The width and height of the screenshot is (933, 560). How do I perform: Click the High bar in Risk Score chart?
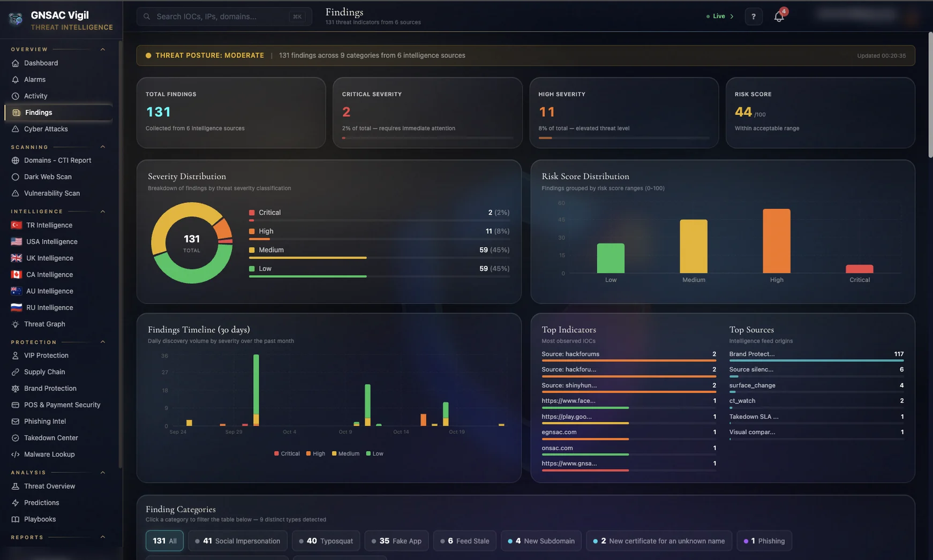(x=777, y=241)
